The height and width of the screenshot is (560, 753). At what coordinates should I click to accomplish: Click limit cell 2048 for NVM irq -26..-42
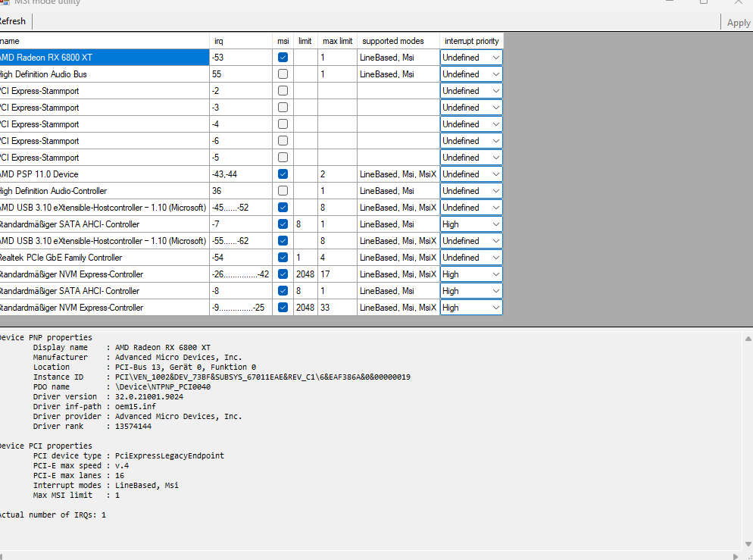coord(305,274)
